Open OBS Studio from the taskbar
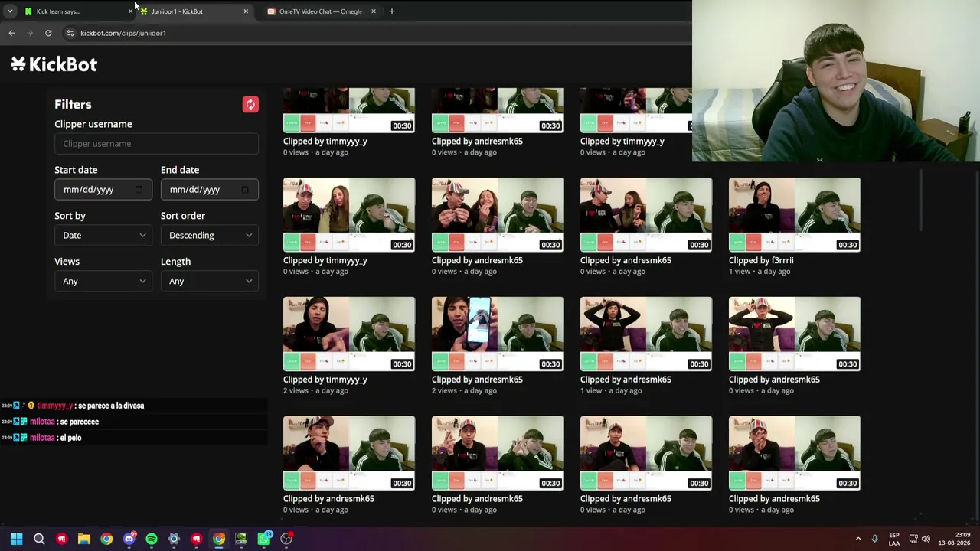 pyautogui.click(x=286, y=539)
